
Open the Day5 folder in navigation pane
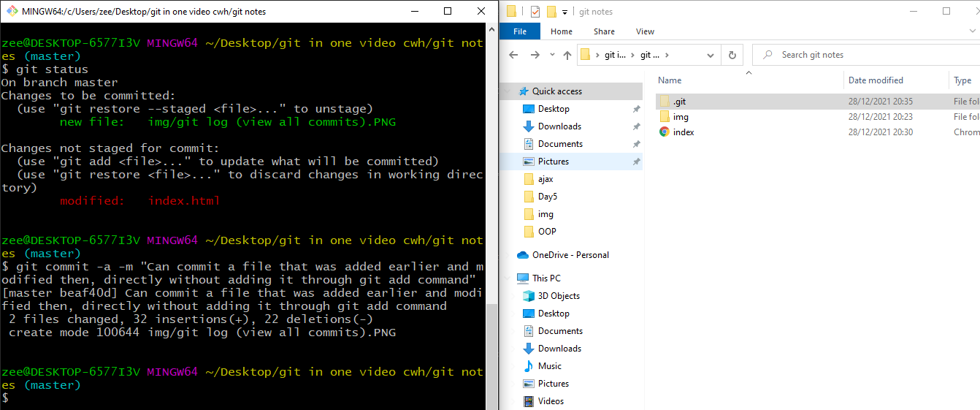[x=547, y=197]
